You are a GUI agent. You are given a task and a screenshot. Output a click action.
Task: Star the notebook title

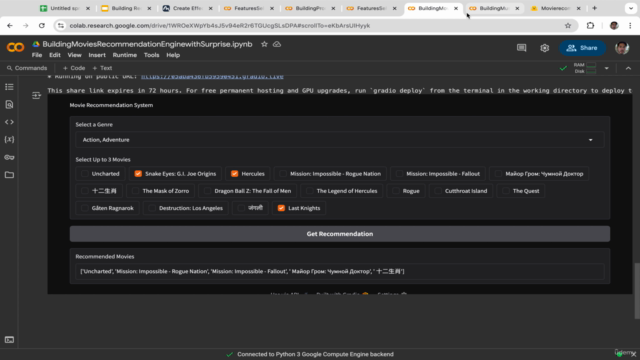(x=264, y=44)
